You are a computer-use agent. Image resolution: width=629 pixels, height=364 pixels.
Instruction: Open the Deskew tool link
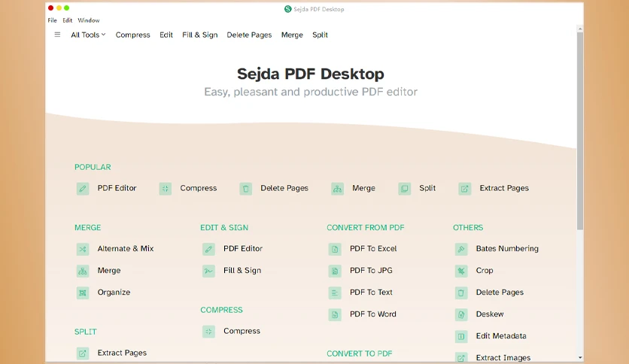tap(489, 314)
